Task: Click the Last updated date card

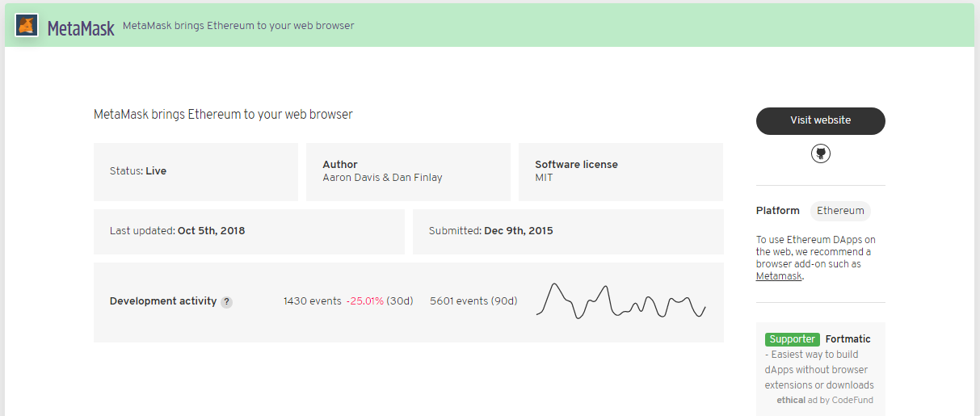Action: click(x=249, y=231)
